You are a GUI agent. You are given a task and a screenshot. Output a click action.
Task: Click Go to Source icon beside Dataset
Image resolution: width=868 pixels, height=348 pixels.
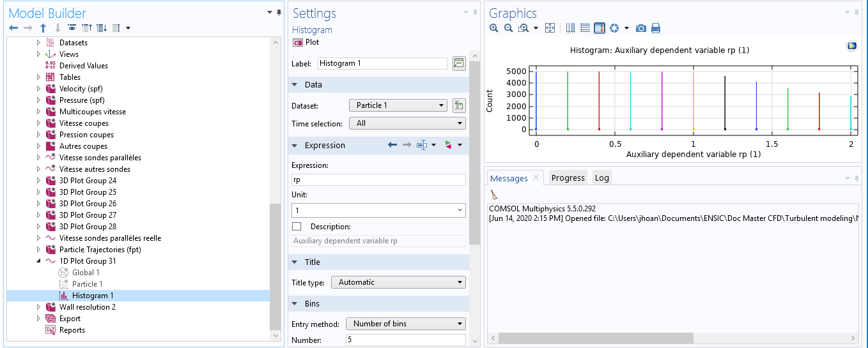[459, 105]
